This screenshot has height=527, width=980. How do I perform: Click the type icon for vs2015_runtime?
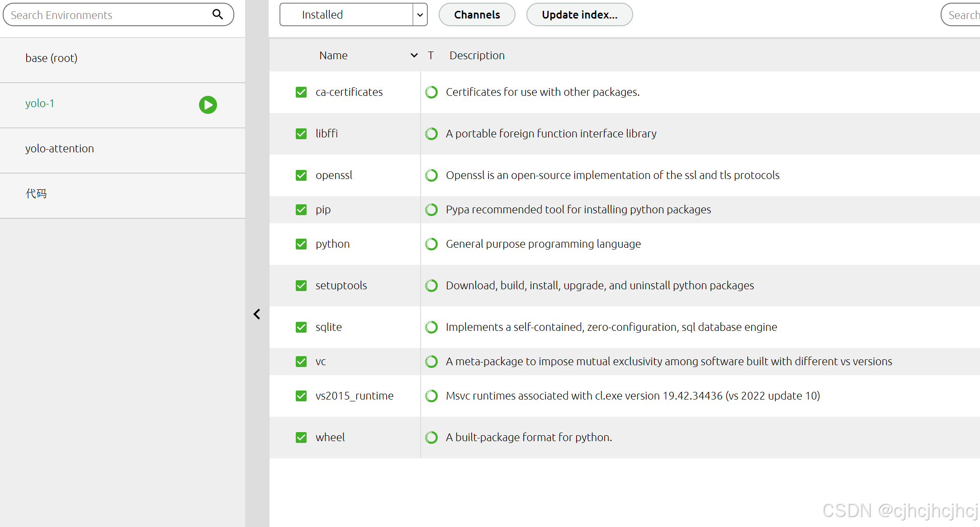point(431,396)
